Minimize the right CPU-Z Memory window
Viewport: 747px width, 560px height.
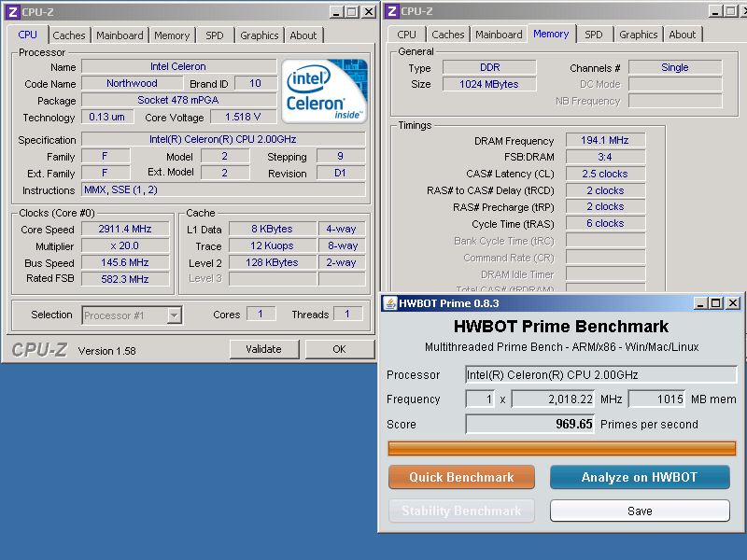point(715,11)
